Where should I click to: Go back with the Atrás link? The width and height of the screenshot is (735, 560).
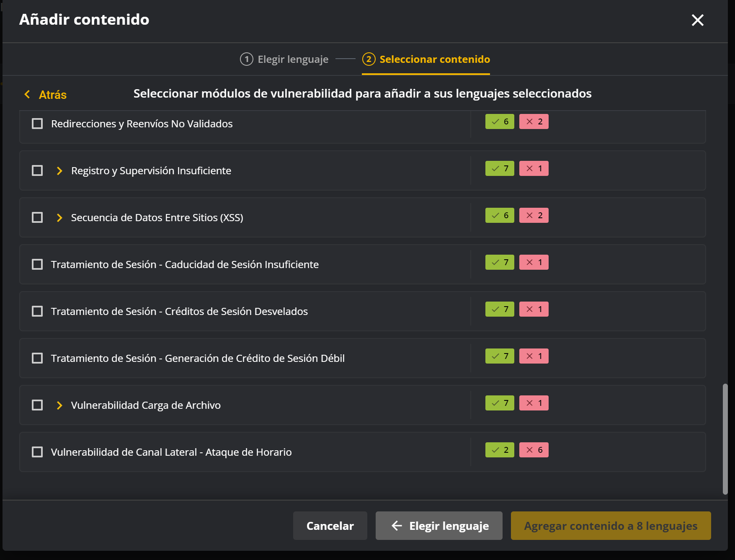point(45,95)
